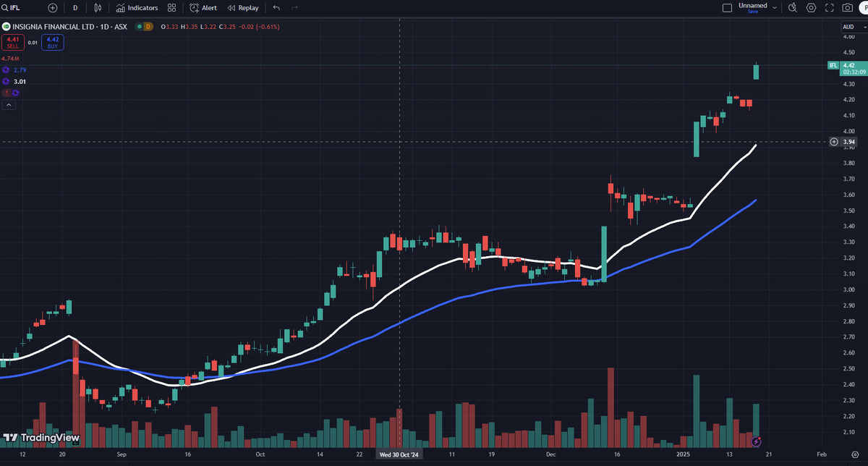
Task: Take a chart snapshot with the camera icon
Action: point(847,7)
